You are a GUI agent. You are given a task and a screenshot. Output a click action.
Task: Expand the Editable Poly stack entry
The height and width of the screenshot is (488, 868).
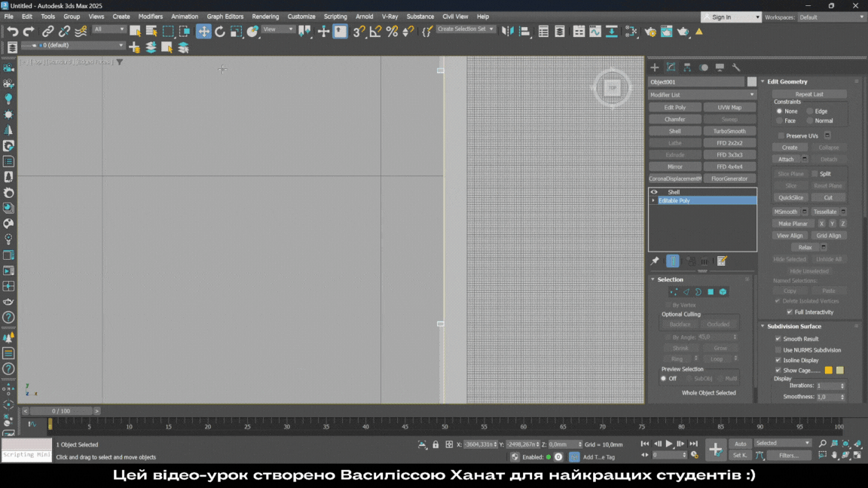[654, 201]
